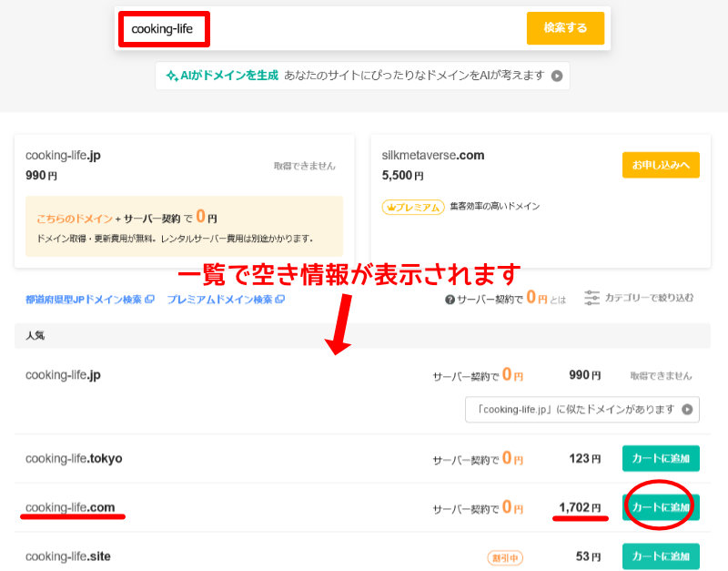
Task: Click the 検索する search button
Action: (x=565, y=28)
